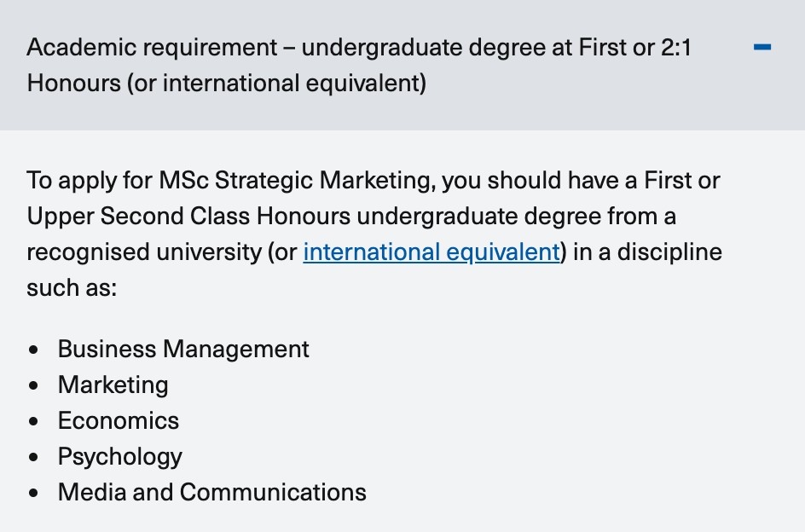The width and height of the screenshot is (805, 532).
Task: Open the international equivalent link
Action: (431, 252)
